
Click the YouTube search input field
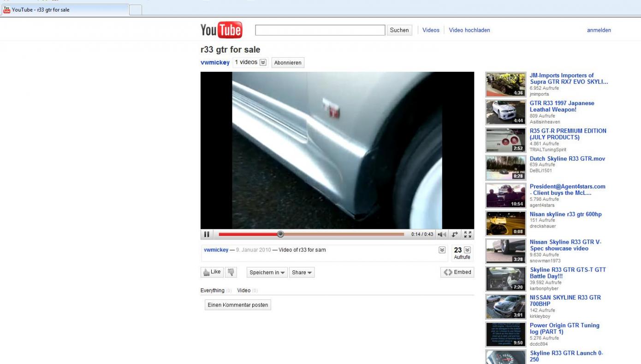(320, 30)
